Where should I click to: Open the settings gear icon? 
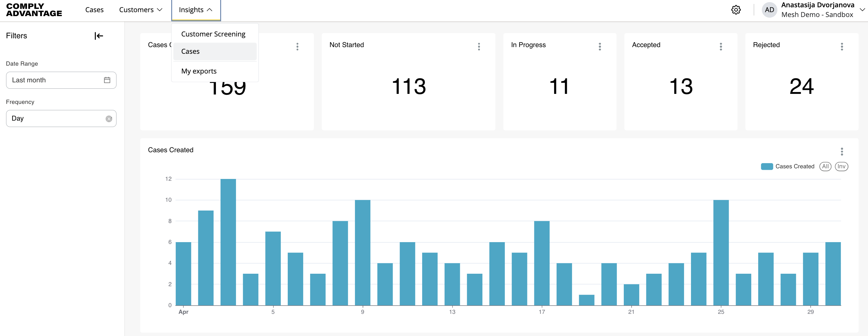(x=736, y=10)
